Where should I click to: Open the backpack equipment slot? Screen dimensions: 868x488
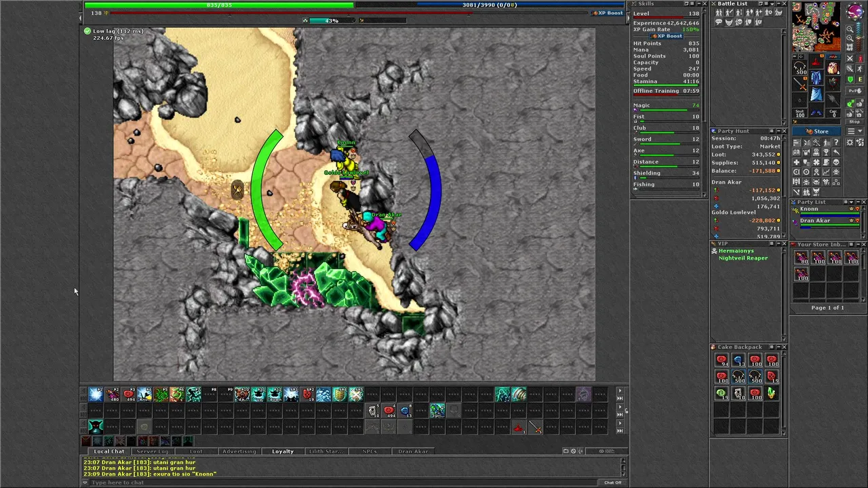[833, 68]
